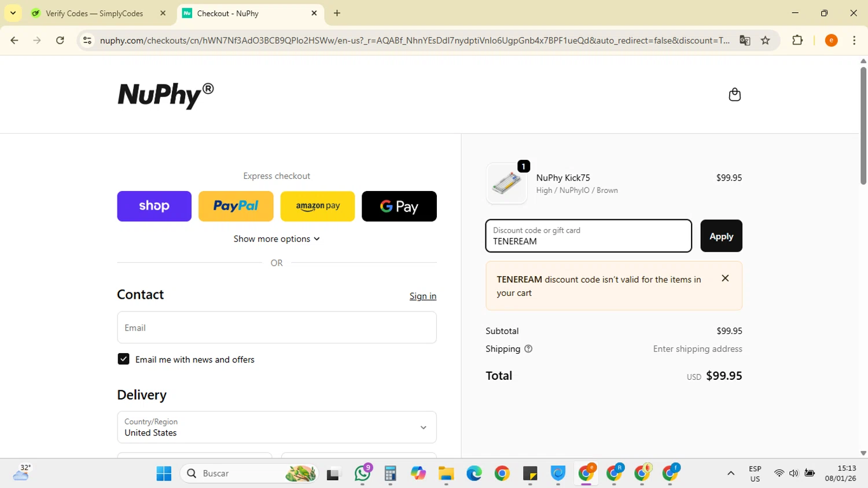Choose PayPal express checkout
This screenshot has height=488, width=868.
click(236, 206)
